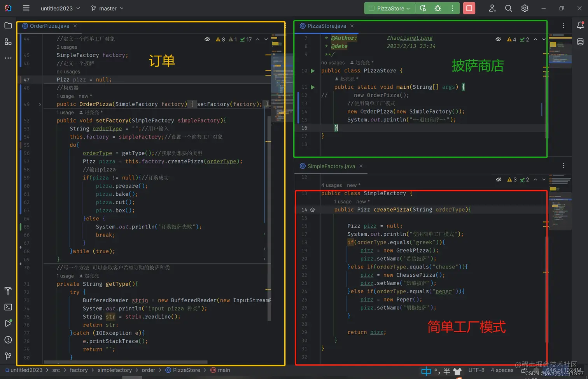Click OrderPizza horizontal scrollbar at bottom
Image resolution: width=588 pixels, height=379 pixels.
click(x=126, y=362)
